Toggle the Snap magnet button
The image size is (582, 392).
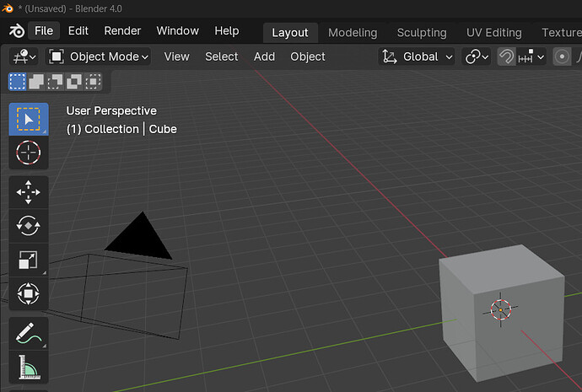point(506,56)
